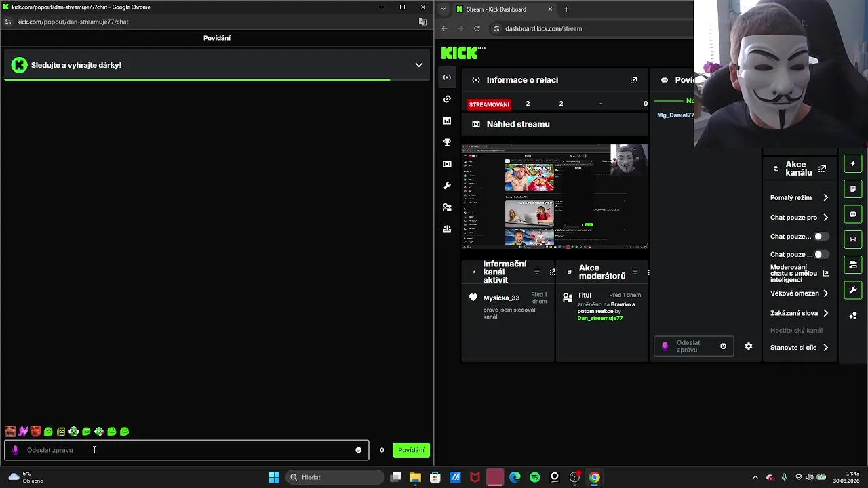
Task: Open the trophy achievements icon in sidebar
Action: (x=447, y=142)
